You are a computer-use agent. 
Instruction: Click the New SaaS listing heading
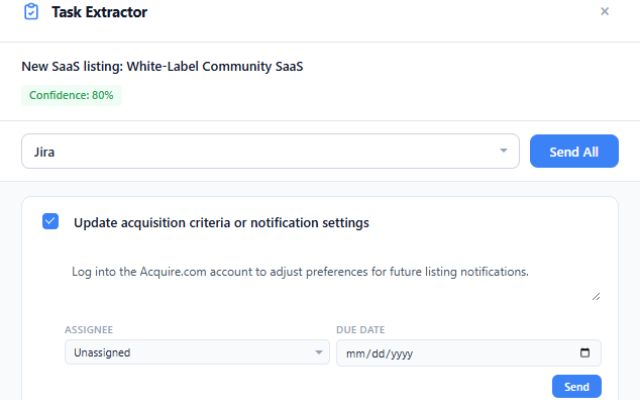161,67
